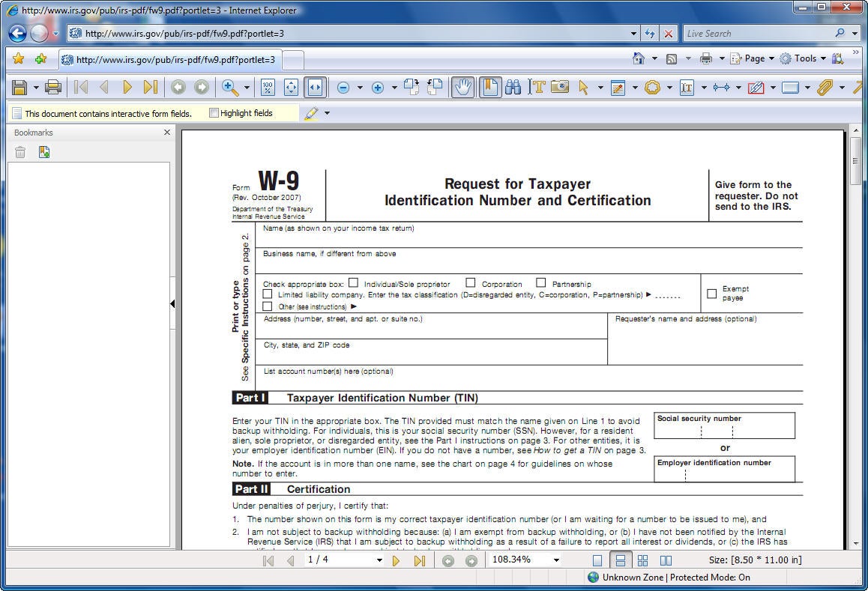Check the Limited liability company box
868x591 pixels.
pos(268,294)
